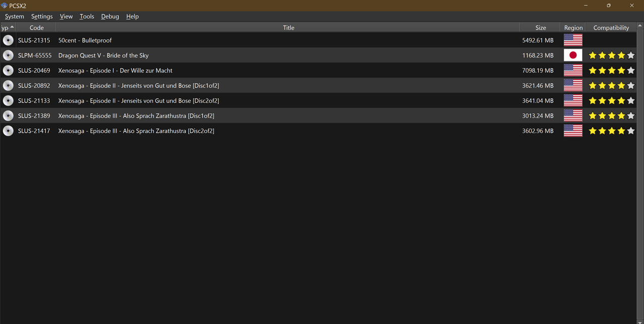Click the disc icon for 50cent - Bulletproof
644x324 pixels.
pyautogui.click(x=8, y=40)
